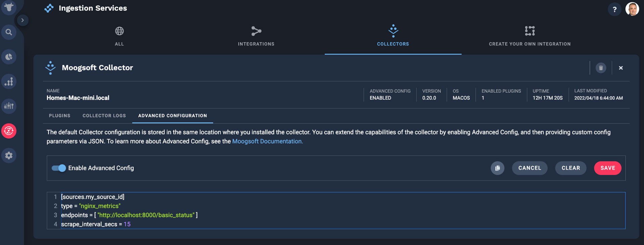The height and width of the screenshot is (245, 644).
Task: Open CREATE YOUR OWN INTEGRATION tab
Action: (530, 37)
